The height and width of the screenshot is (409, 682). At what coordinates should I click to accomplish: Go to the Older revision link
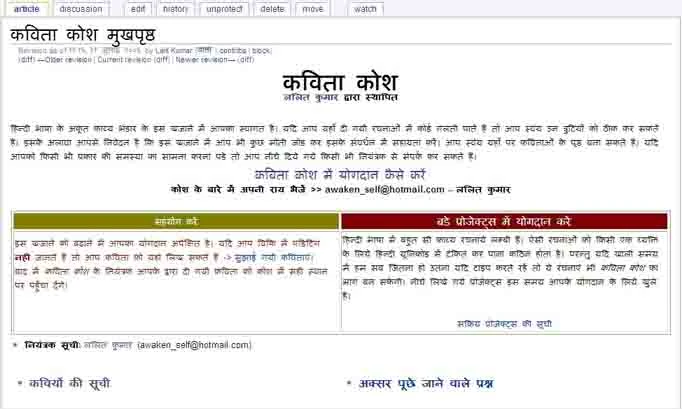[65, 60]
